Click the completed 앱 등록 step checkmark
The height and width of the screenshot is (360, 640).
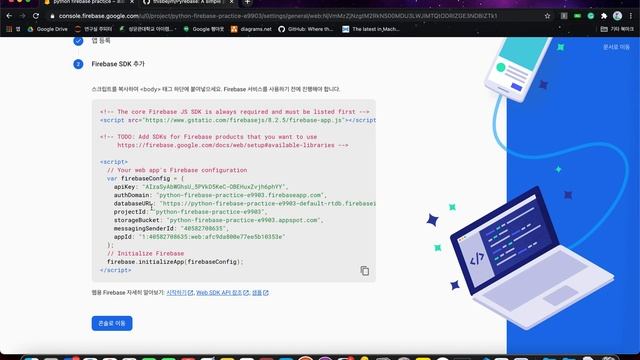tap(78, 40)
